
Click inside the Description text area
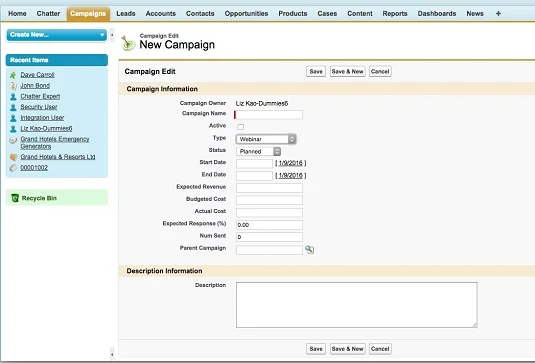tap(357, 305)
